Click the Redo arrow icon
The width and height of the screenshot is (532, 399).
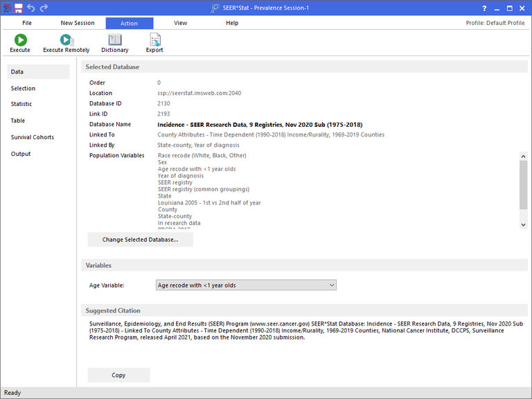coord(44,8)
